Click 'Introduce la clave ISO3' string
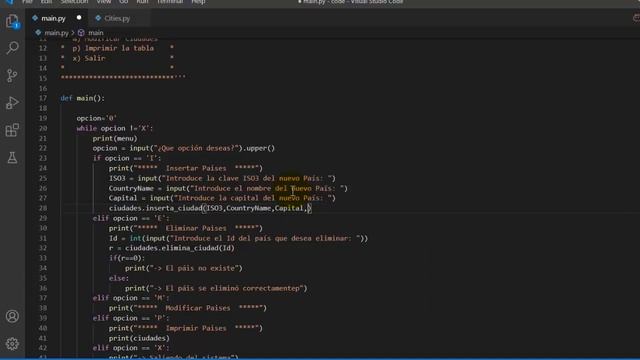 [x=212, y=178]
